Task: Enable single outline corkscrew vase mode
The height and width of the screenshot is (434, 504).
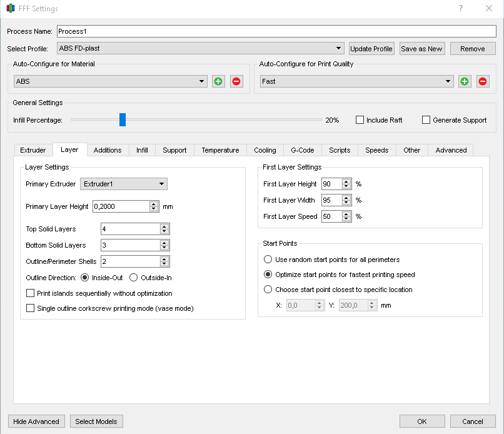Action: 30,308
